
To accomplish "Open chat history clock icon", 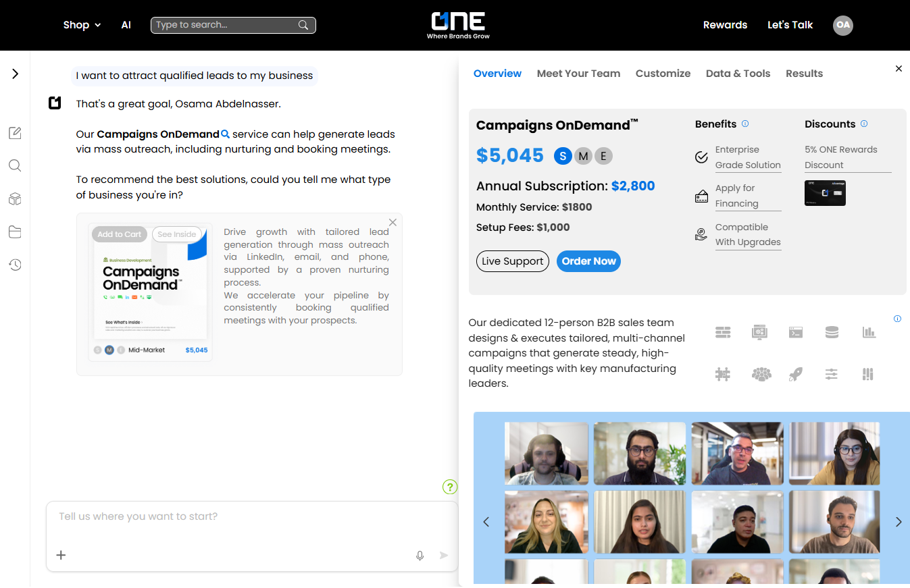I will (x=15, y=265).
